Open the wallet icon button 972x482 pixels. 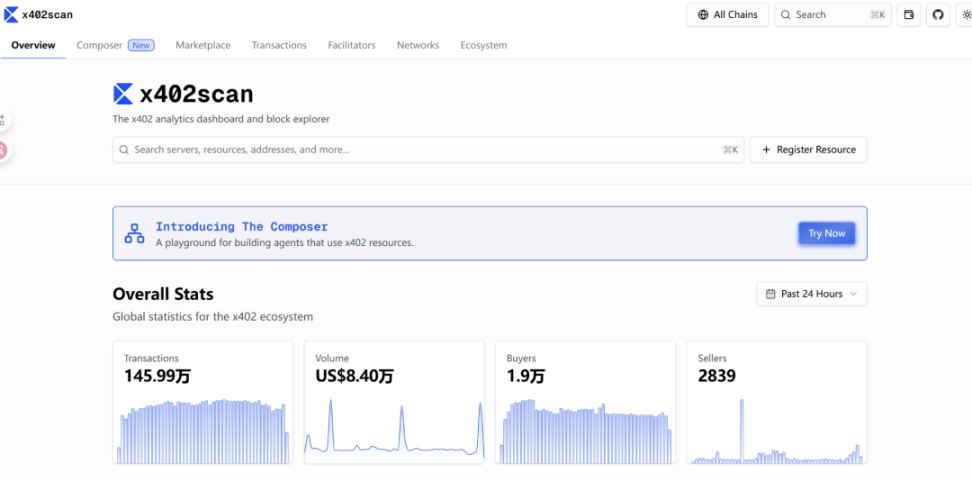pyautogui.click(x=909, y=15)
